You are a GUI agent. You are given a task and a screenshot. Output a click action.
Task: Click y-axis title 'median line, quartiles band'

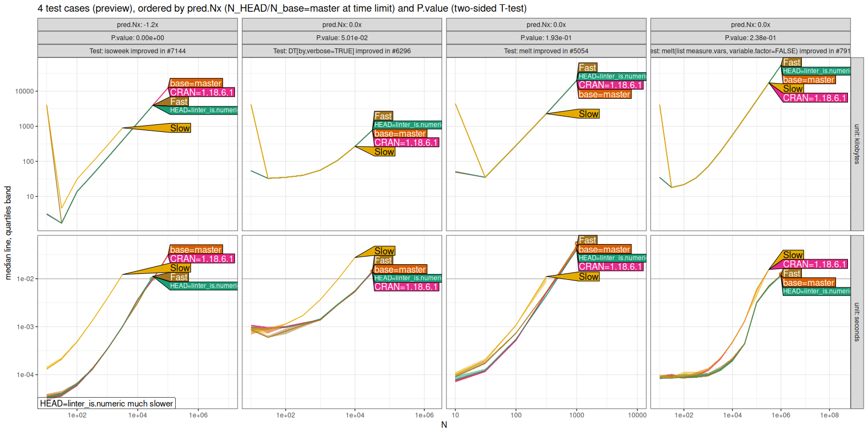coord(8,233)
